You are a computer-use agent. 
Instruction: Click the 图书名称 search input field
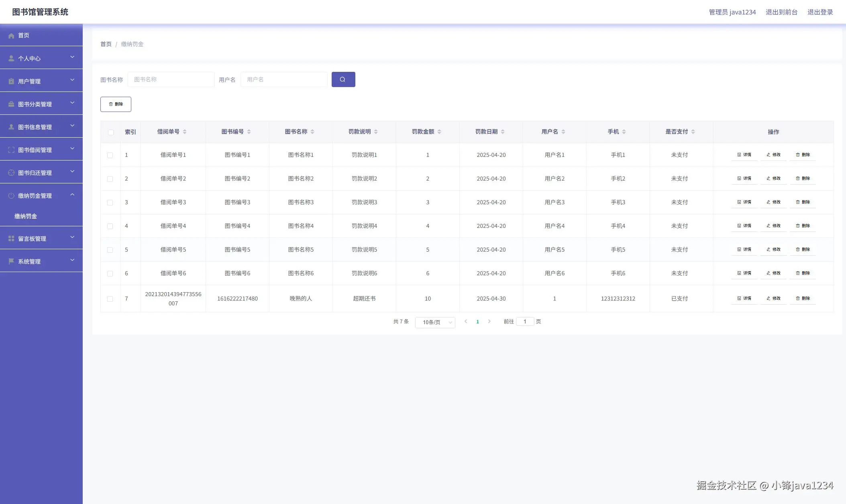pyautogui.click(x=171, y=79)
